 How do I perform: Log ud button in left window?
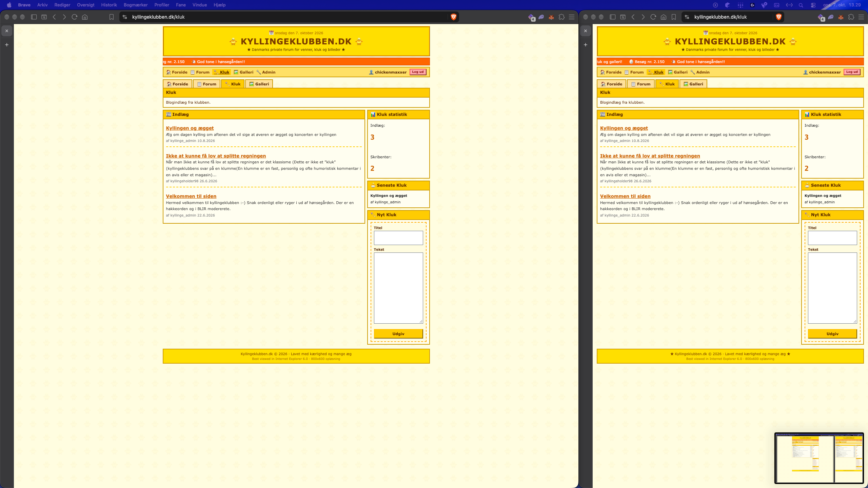pyautogui.click(x=418, y=72)
